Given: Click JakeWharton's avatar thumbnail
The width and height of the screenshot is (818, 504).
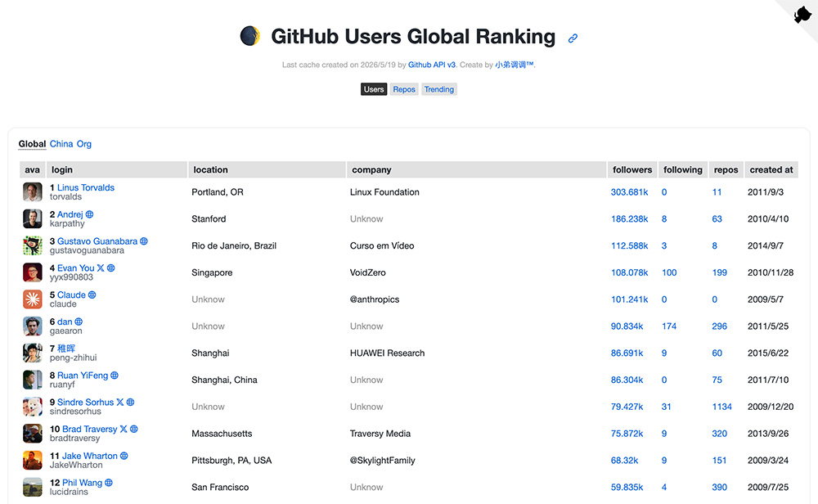Looking at the screenshot, I should point(33,460).
